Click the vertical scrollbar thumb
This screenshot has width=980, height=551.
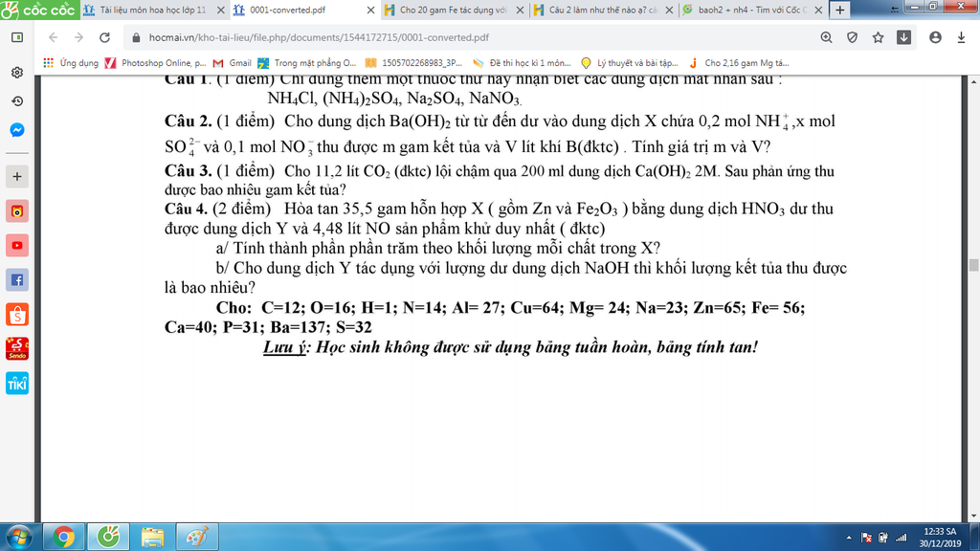point(973,265)
